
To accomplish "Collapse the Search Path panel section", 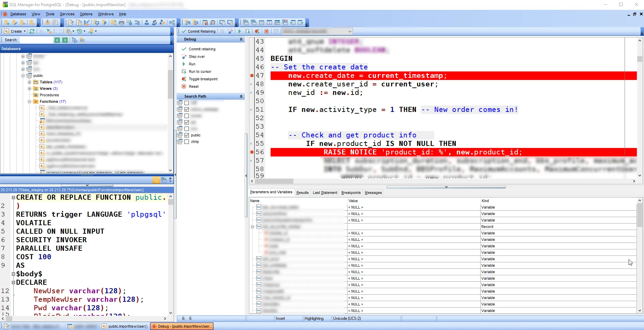I will (241, 97).
